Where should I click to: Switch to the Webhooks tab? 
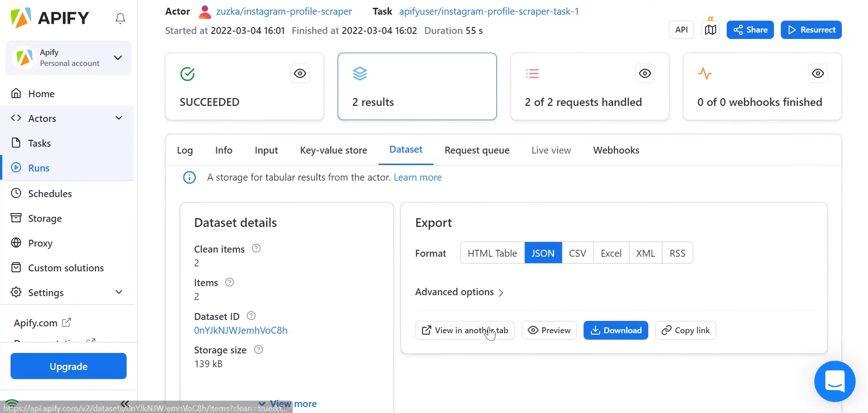[x=616, y=150]
